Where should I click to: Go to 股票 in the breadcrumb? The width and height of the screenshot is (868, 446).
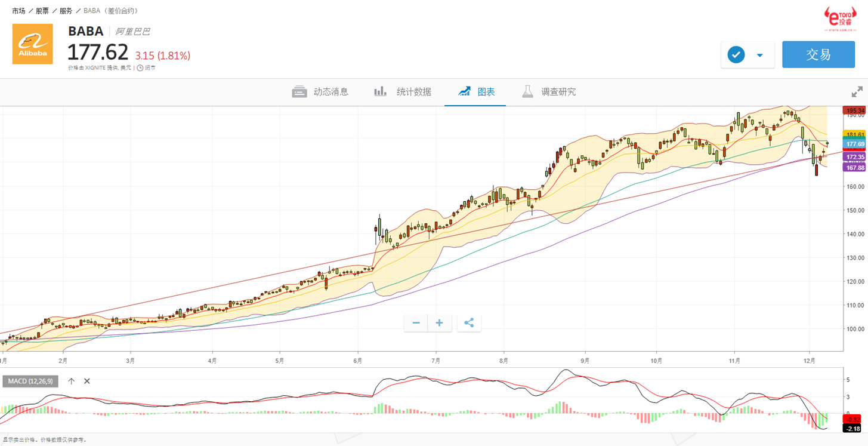(x=42, y=11)
